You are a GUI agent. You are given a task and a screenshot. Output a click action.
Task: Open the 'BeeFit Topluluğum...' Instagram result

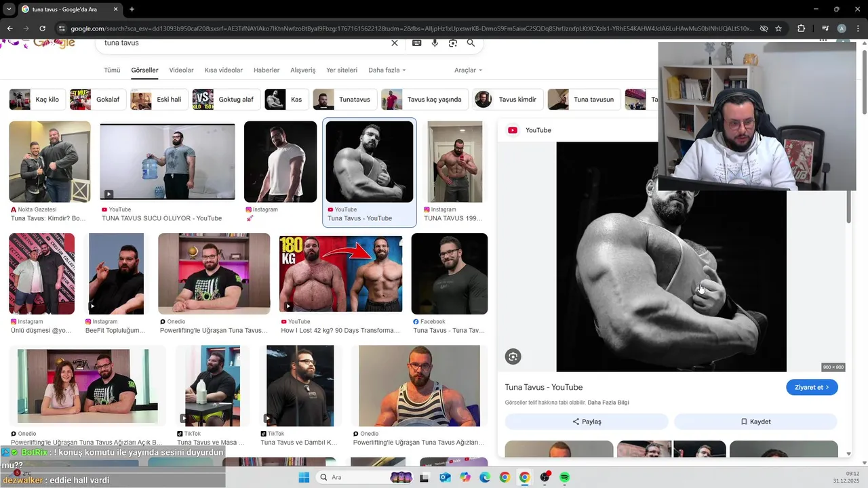pos(116,274)
